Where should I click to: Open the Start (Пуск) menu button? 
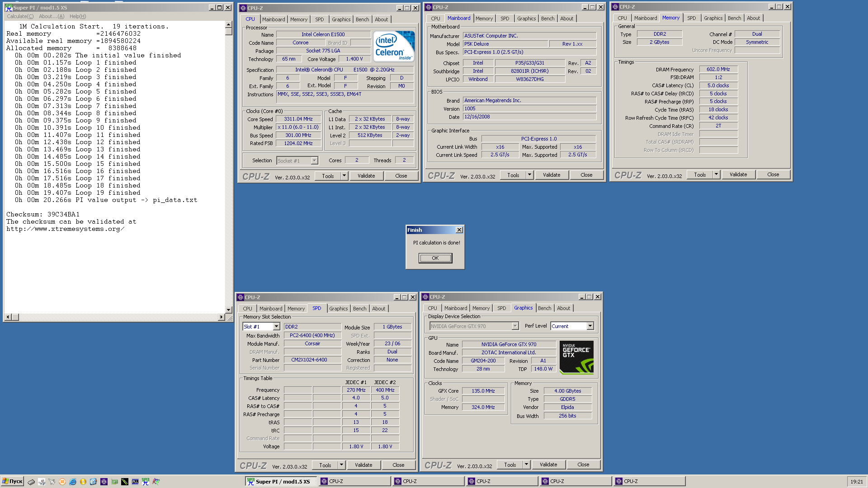coord(12,481)
